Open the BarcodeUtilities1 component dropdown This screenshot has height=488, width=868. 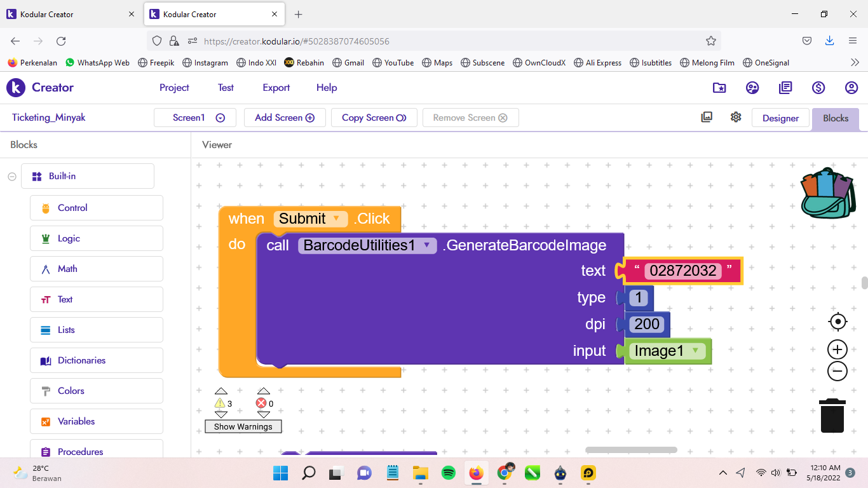426,245
